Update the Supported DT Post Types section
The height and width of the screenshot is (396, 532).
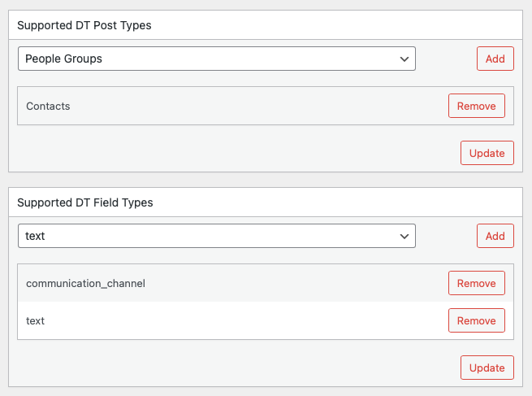coord(487,153)
